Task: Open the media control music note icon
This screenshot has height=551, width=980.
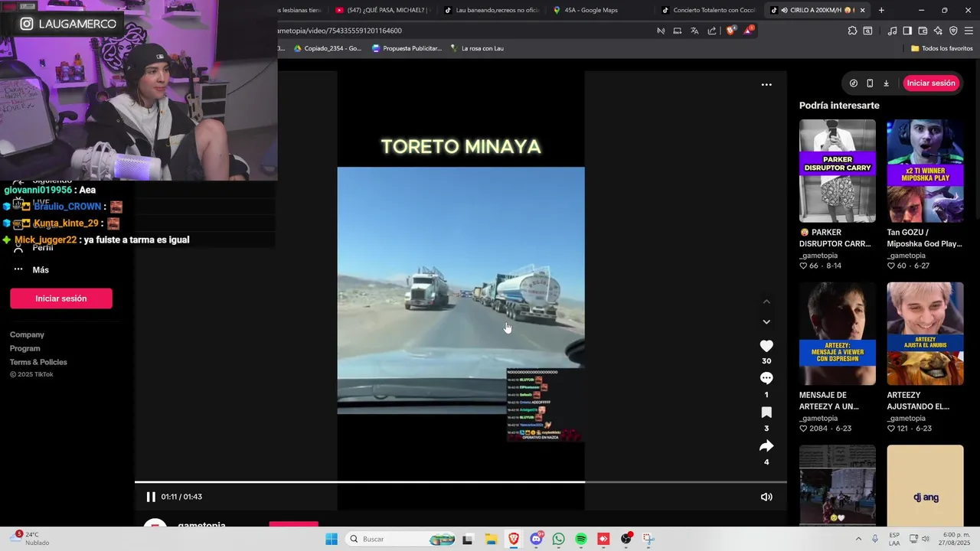Action: (892, 31)
